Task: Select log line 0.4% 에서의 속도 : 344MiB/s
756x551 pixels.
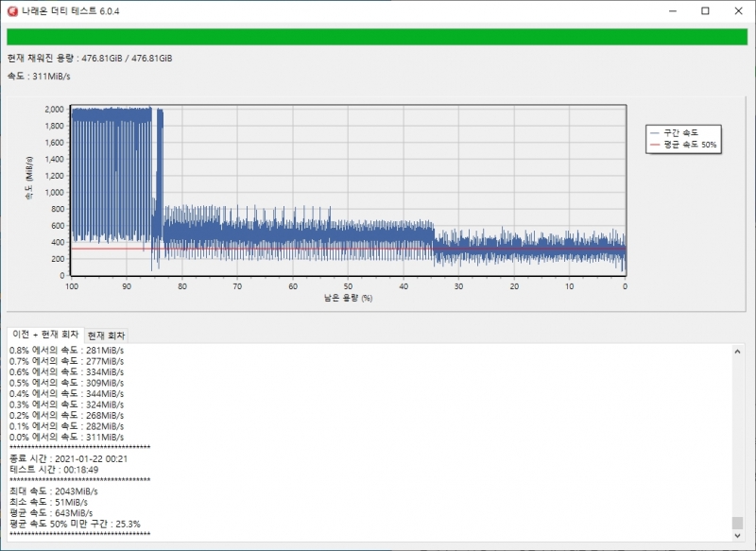Action: [66, 394]
